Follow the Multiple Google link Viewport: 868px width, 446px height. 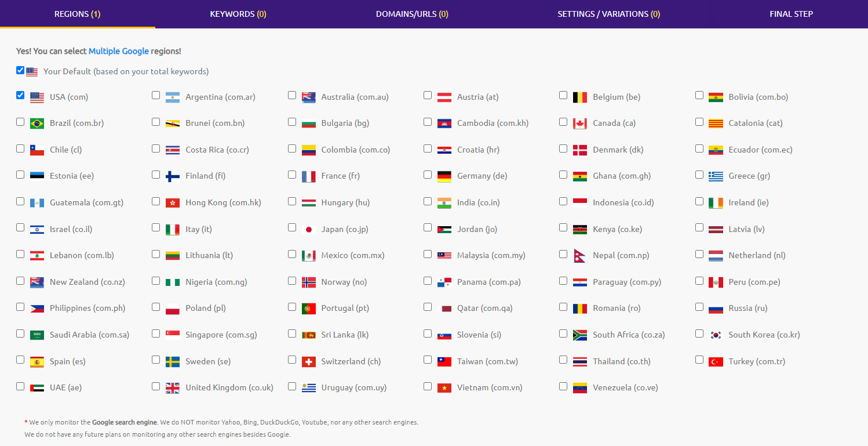coord(119,51)
